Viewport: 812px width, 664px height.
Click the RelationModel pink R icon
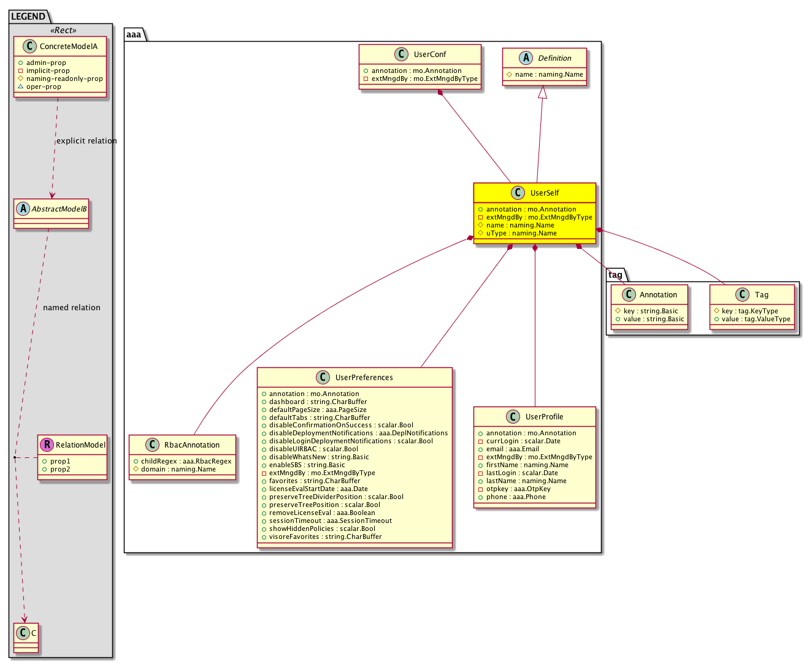click(47, 445)
